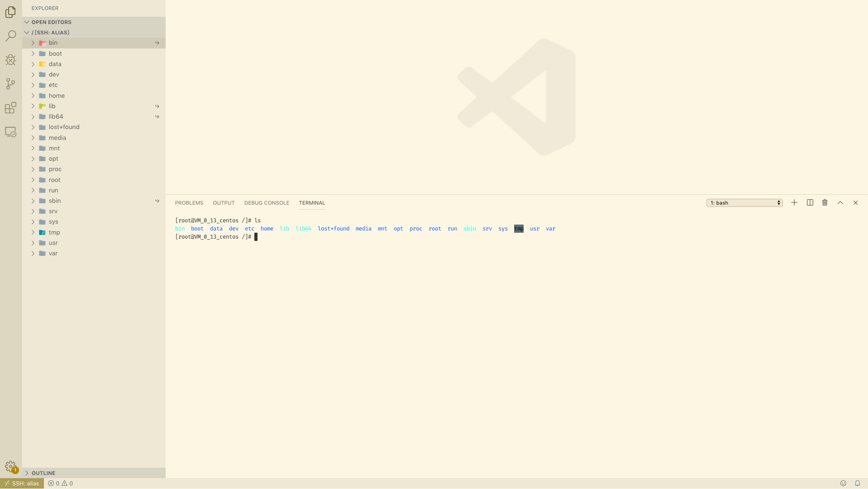This screenshot has height=489, width=868.
Task: Click sbin in terminal ls output
Action: tap(470, 229)
